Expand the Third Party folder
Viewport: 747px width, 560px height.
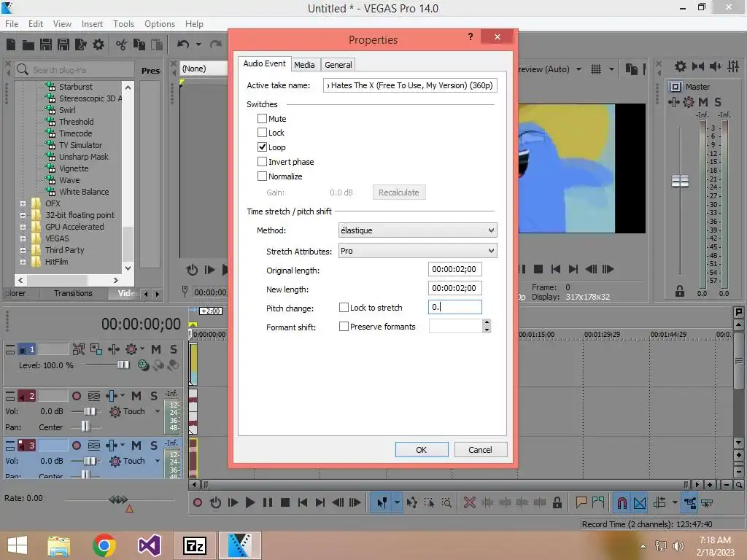point(23,251)
